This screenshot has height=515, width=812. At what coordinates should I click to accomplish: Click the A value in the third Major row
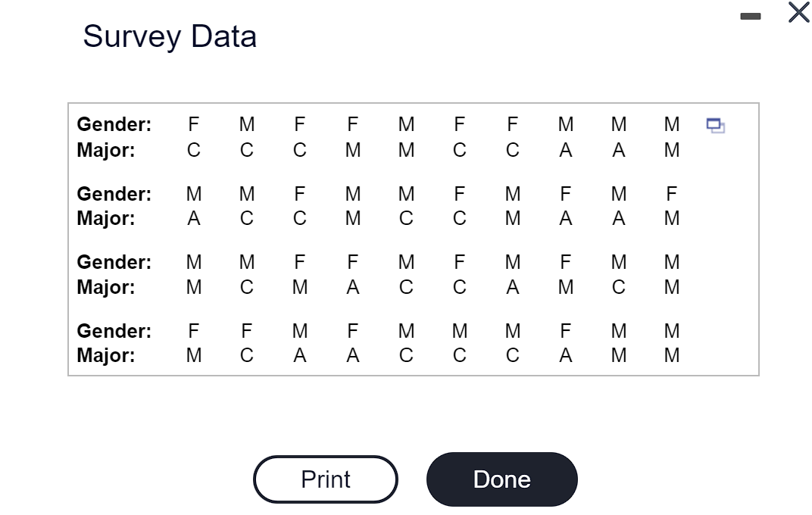click(x=352, y=286)
